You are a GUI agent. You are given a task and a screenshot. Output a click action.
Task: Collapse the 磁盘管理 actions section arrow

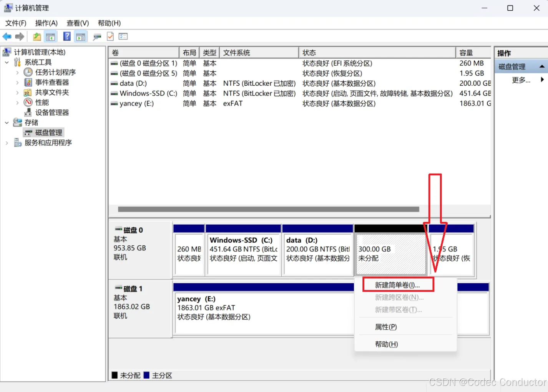(542, 66)
